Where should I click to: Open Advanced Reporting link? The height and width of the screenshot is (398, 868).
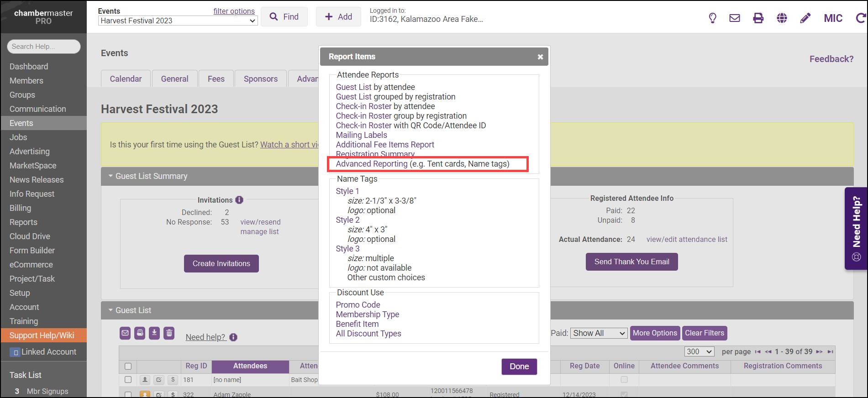372,164
